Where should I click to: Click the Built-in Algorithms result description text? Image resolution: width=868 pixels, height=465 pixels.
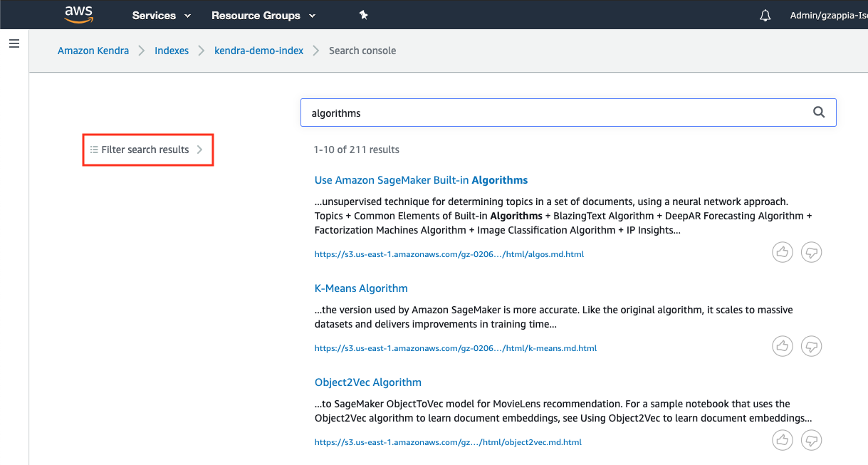tap(563, 216)
